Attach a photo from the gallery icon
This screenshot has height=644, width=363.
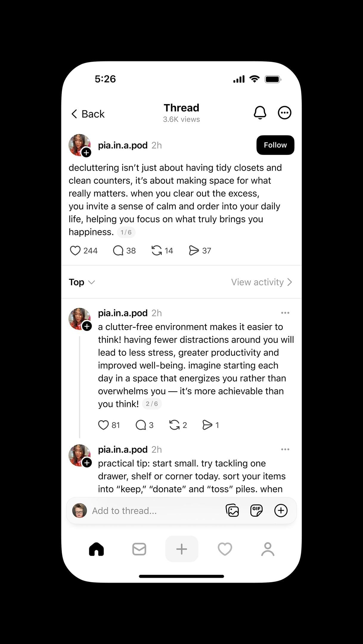point(232,510)
